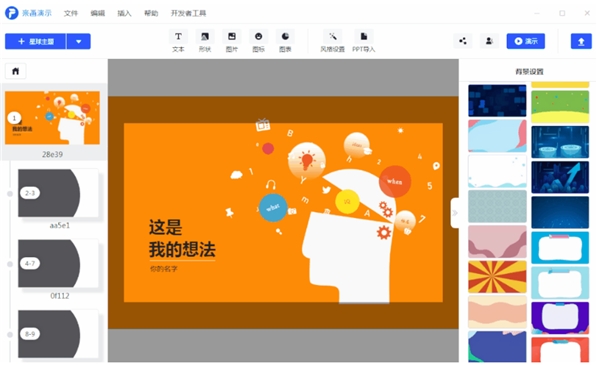Choose the red-yellow sunburst background
The image size is (600, 365).
[497, 277]
